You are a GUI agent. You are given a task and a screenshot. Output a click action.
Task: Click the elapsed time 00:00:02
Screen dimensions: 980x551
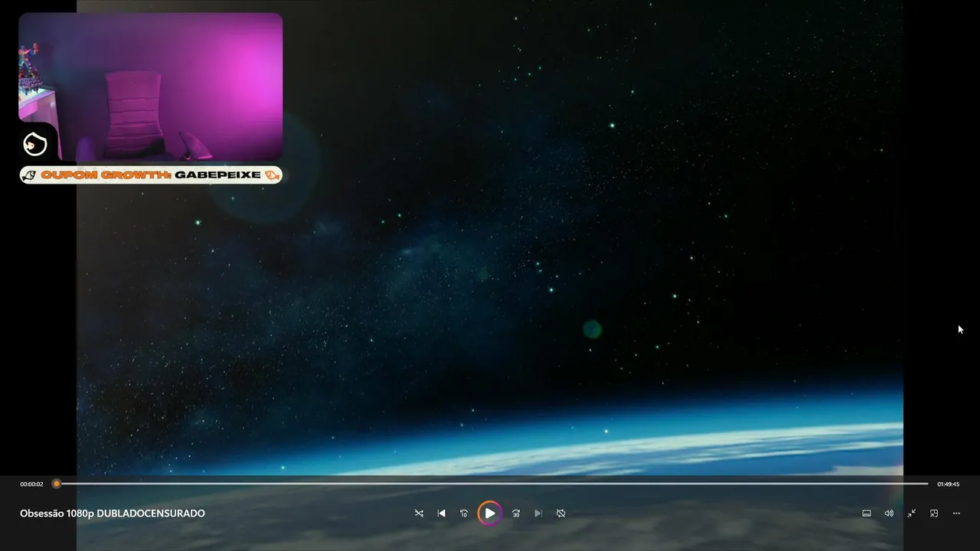tap(31, 484)
